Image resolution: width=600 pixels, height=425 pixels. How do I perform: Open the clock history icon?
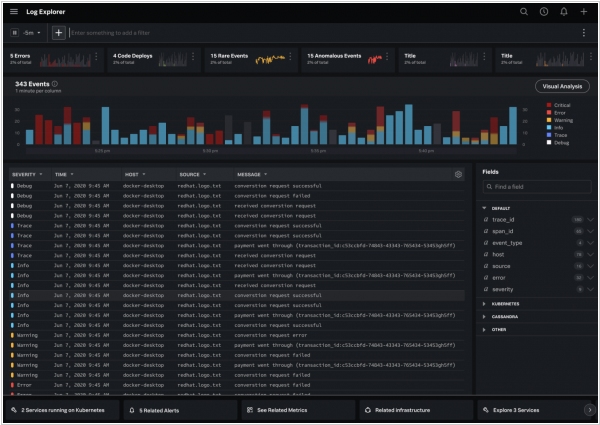coord(543,11)
